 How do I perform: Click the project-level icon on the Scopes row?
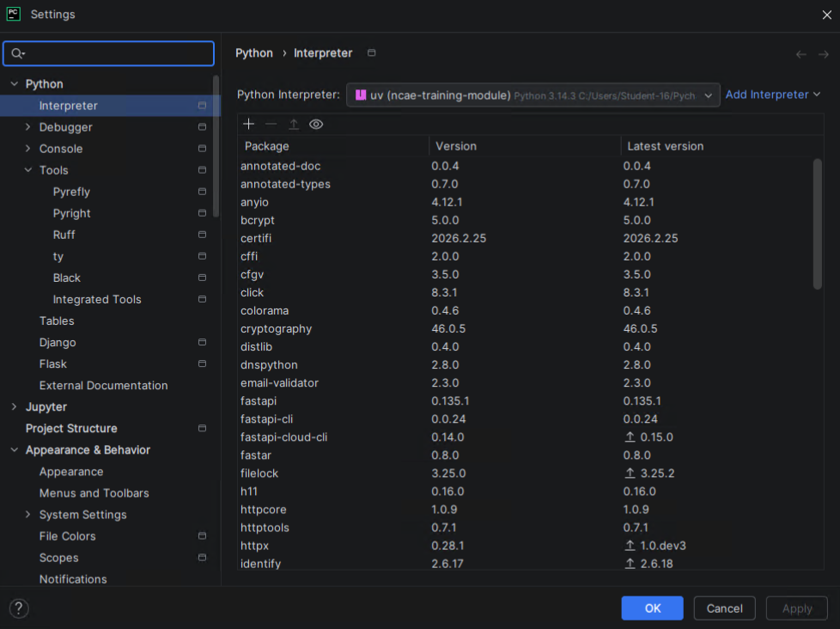click(x=202, y=557)
